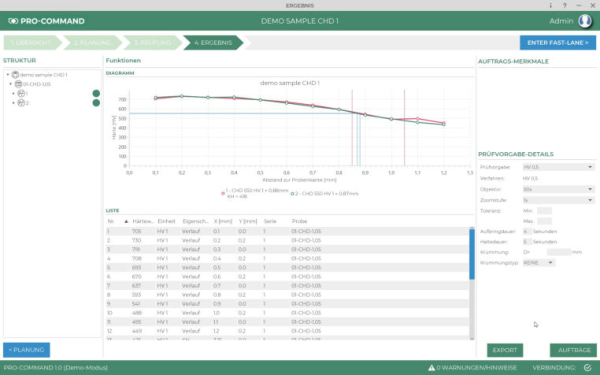Click the Toleranz Min input field
The height and width of the screenshot is (375, 600).
(x=544, y=211)
